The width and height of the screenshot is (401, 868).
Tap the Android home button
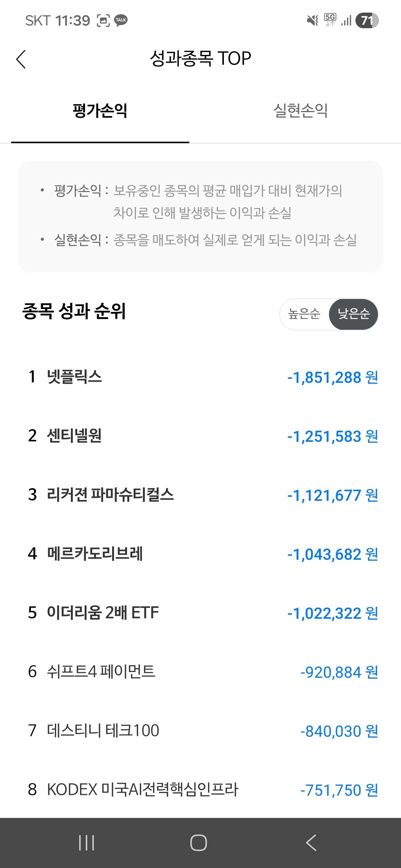coord(199,843)
